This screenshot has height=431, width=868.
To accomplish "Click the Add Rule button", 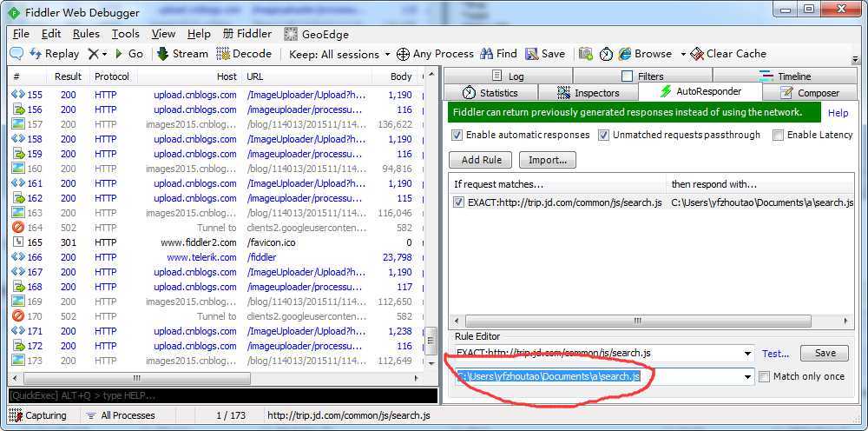I will pos(481,160).
